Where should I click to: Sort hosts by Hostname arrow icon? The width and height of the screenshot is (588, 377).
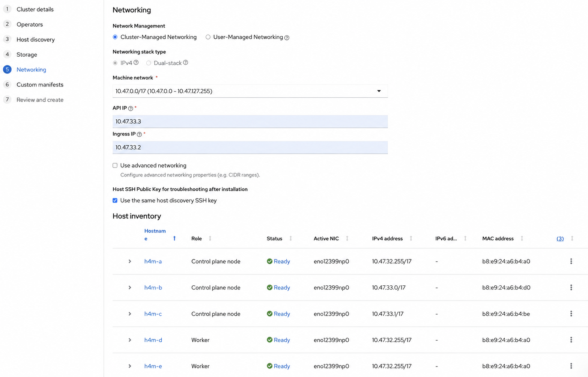point(174,238)
